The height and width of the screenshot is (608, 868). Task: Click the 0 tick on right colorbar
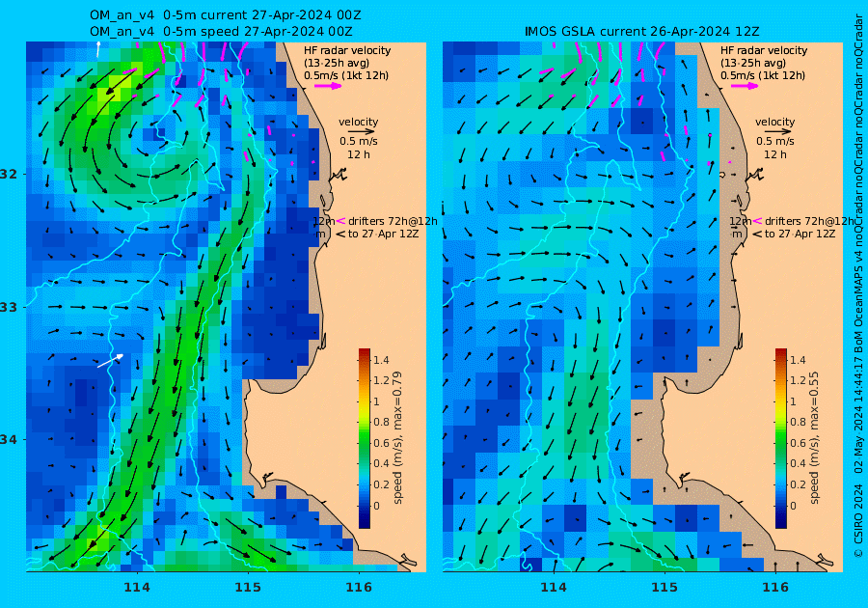794,506
